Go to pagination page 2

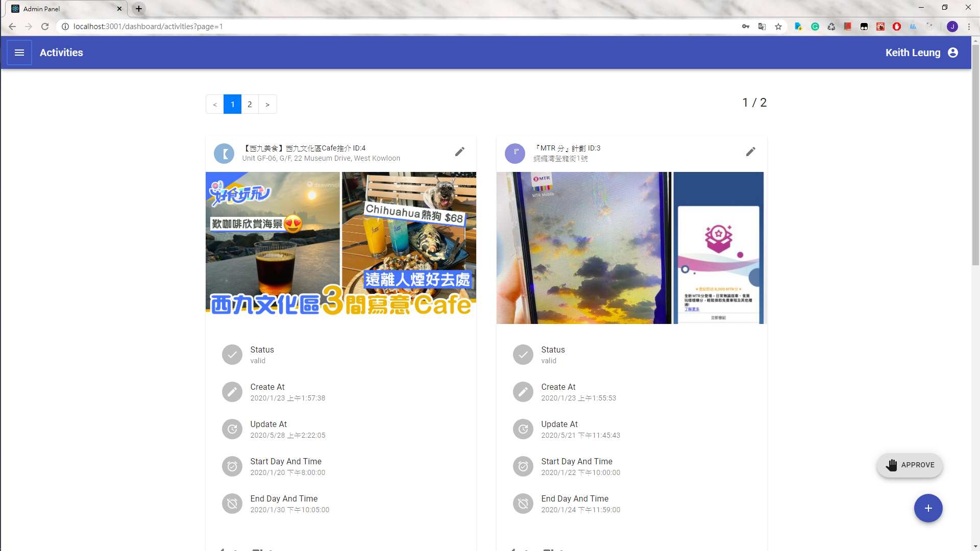[x=250, y=104]
